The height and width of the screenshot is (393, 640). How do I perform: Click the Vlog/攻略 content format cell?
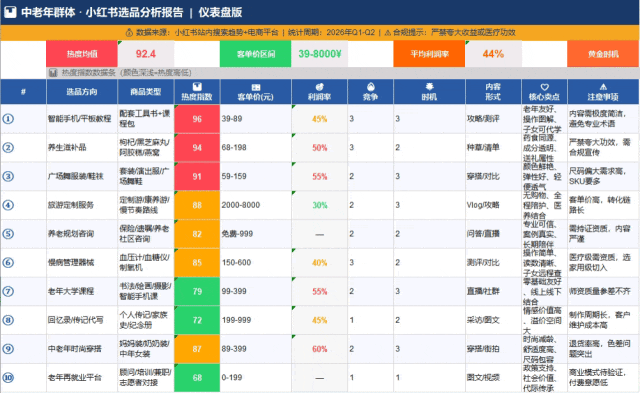493,205
